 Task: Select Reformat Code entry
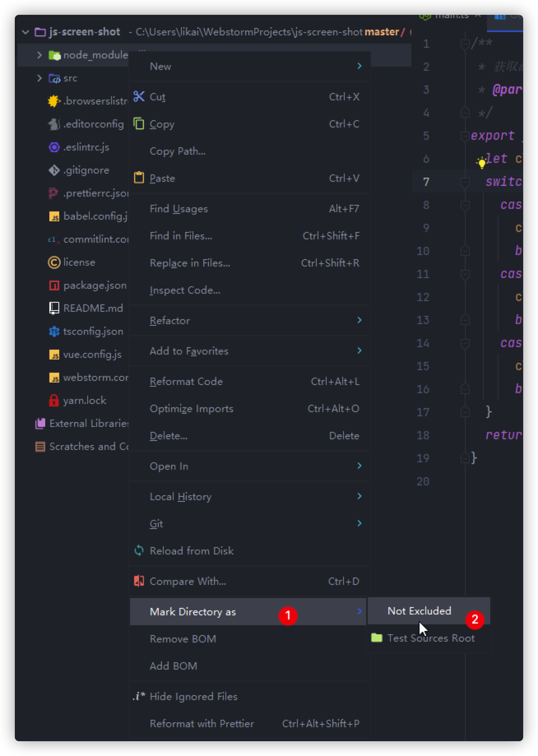[x=250, y=381]
